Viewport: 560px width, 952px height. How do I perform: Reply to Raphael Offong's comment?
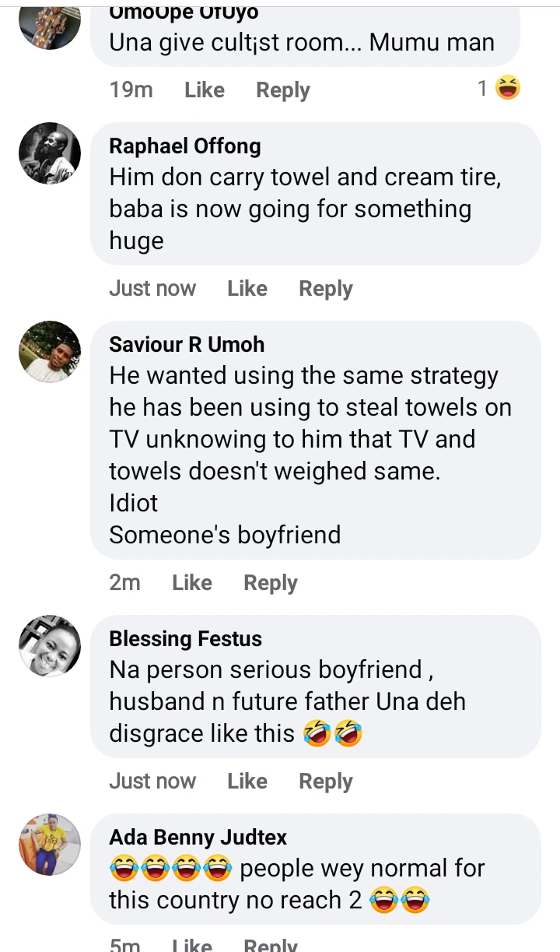325,289
